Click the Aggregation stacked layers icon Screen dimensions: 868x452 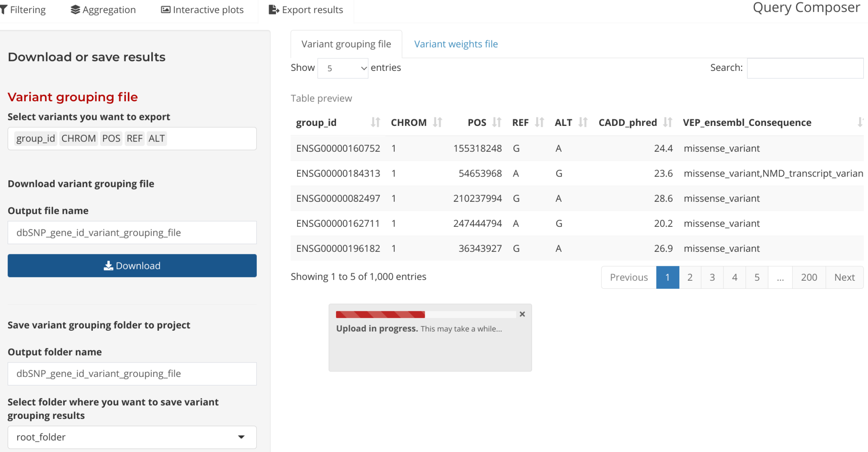pos(75,9)
